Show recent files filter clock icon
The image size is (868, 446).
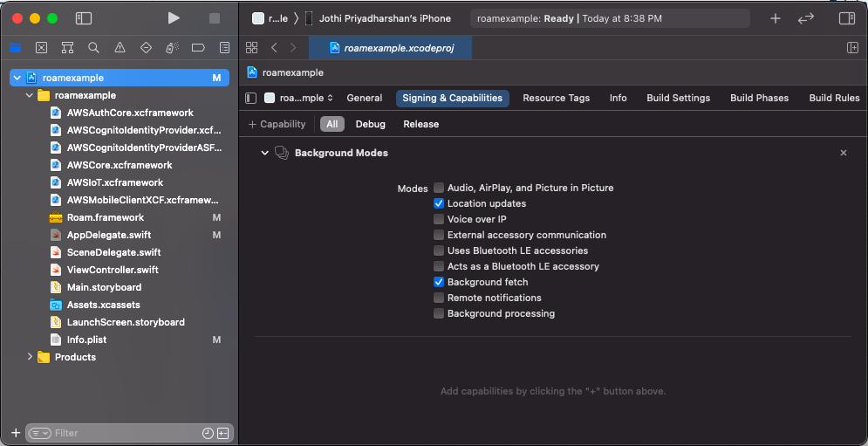208,433
